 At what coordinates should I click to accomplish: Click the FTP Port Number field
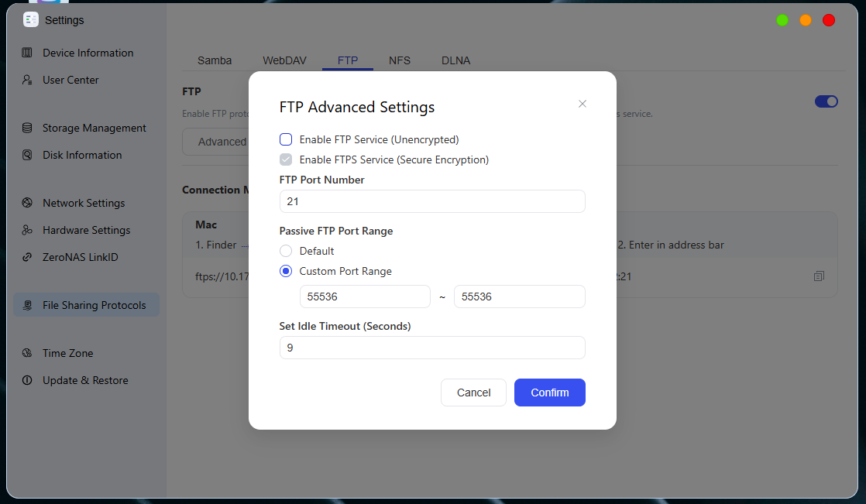coord(432,201)
